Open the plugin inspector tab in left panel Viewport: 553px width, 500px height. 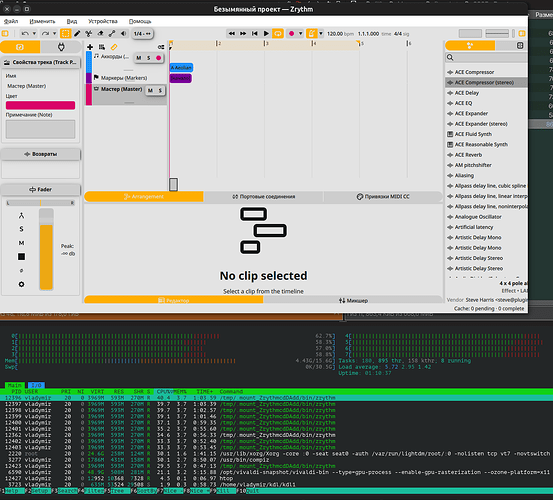click(61, 47)
